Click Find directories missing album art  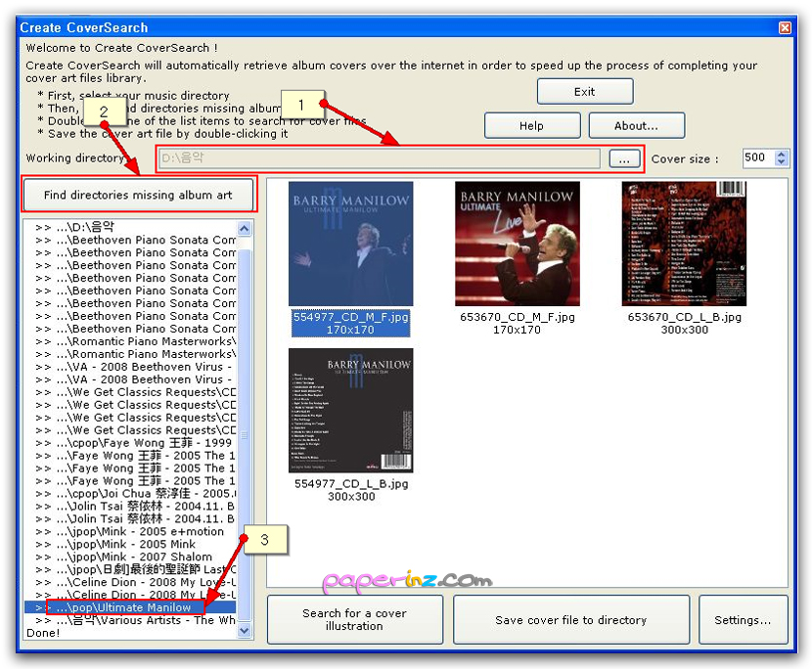click(138, 195)
